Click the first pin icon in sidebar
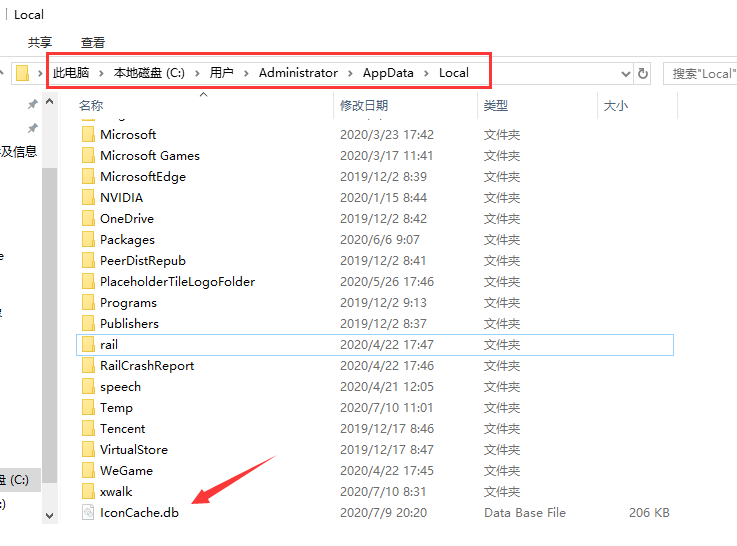The height and width of the screenshot is (546, 737). click(x=32, y=105)
